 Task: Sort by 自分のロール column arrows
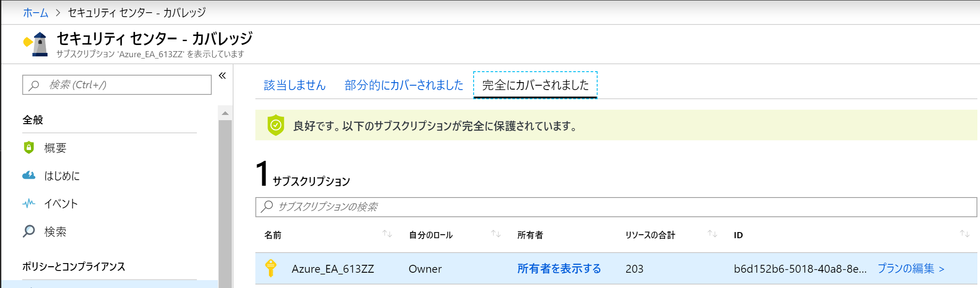click(x=495, y=234)
